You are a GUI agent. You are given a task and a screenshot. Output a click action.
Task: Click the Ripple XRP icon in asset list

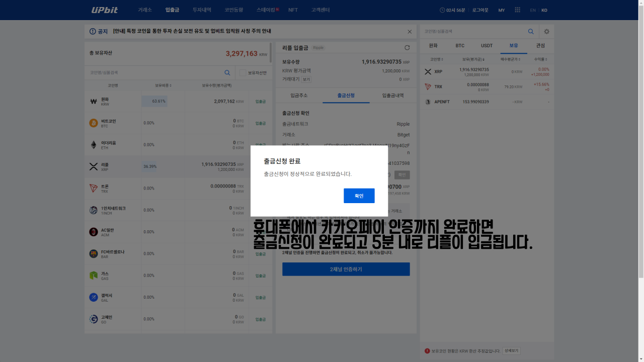click(93, 166)
